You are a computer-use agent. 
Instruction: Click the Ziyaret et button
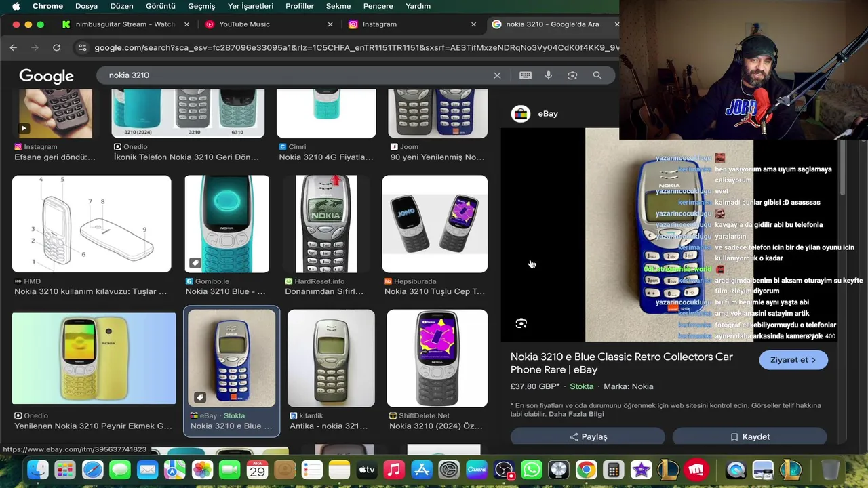[793, 360]
